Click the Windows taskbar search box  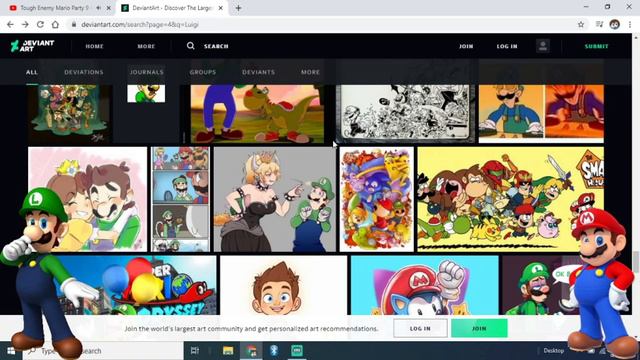pos(103,351)
